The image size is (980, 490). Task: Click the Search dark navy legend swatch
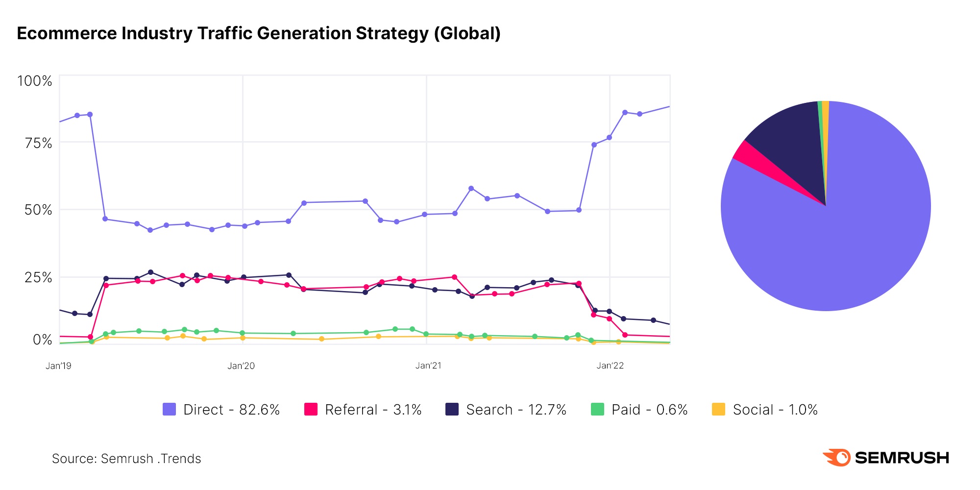pos(452,409)
